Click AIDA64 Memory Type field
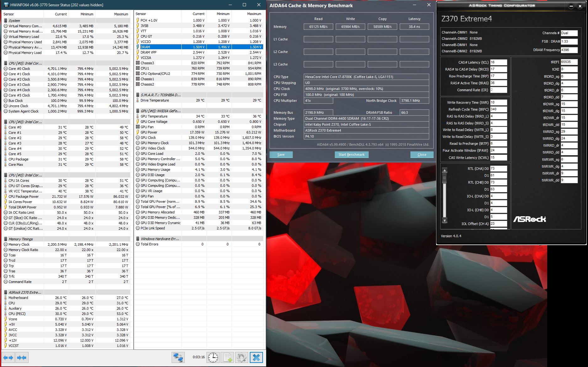 [x=366, y=118]
